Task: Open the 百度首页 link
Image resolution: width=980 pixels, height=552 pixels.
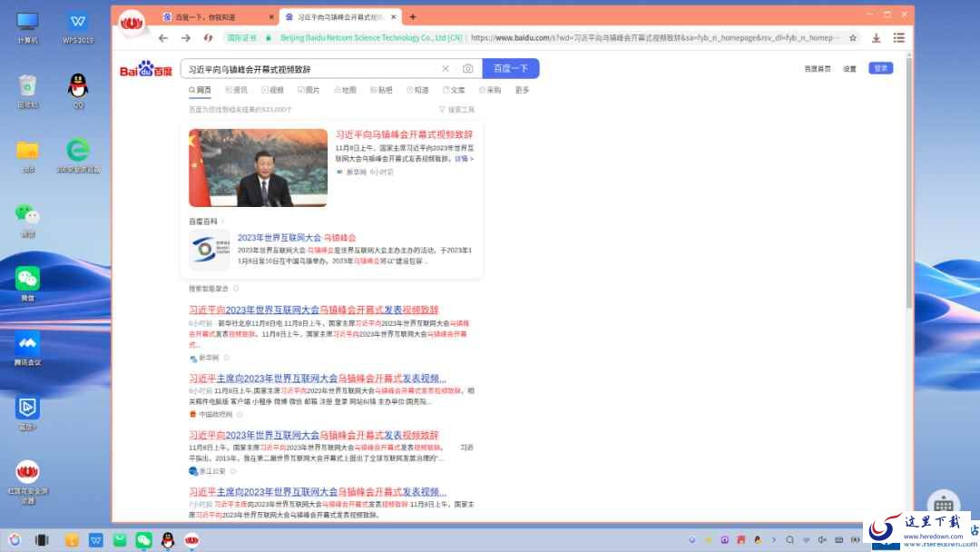Action: [x=817, y=69]
